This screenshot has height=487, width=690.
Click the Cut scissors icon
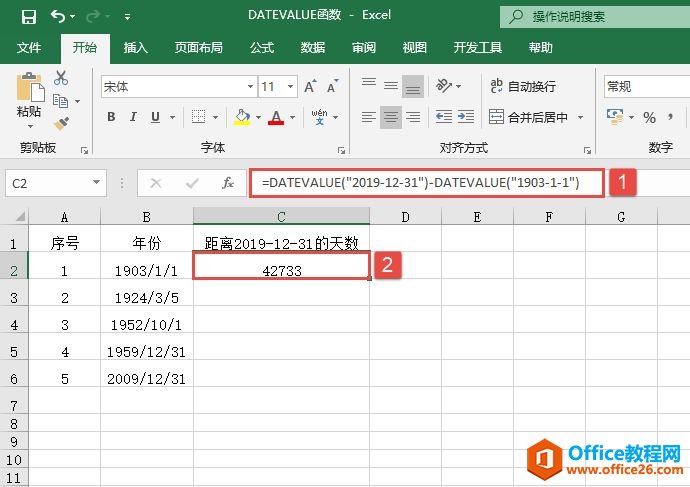61,78
